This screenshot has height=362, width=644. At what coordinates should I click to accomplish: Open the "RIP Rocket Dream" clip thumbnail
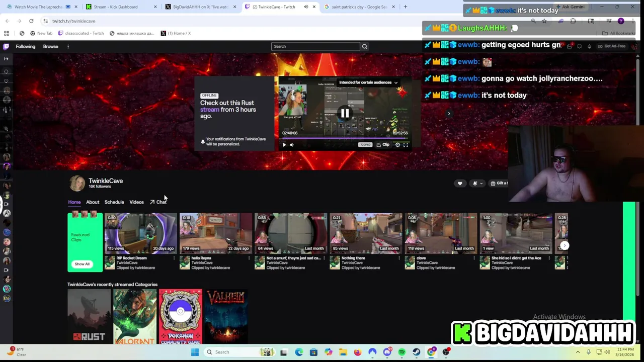coord(140,233)
